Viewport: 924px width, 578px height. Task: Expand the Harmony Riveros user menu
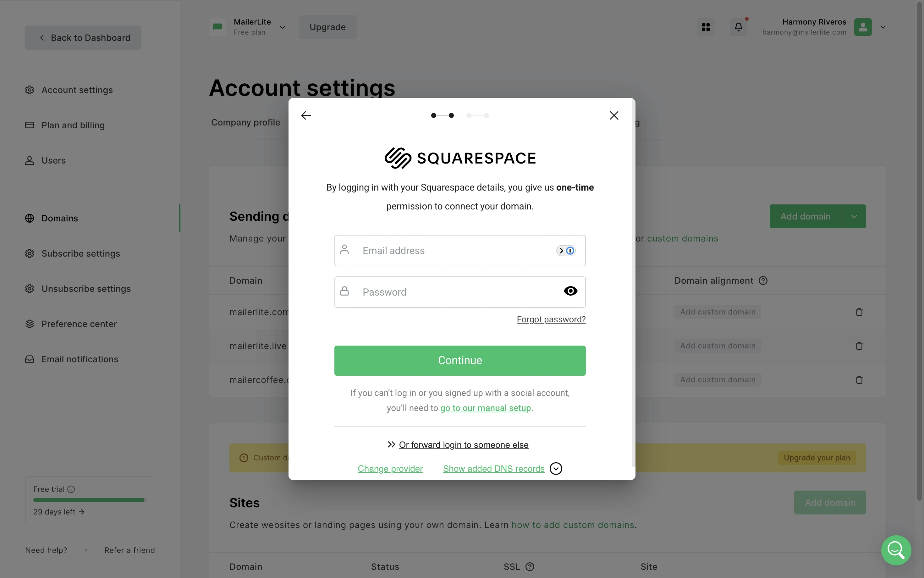(x=883, y=27)
